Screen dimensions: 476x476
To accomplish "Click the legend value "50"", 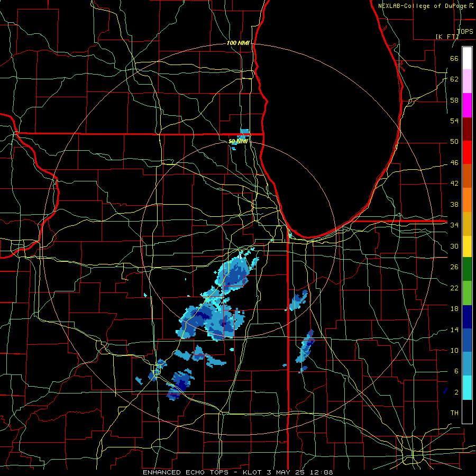I will click(454, 141).
